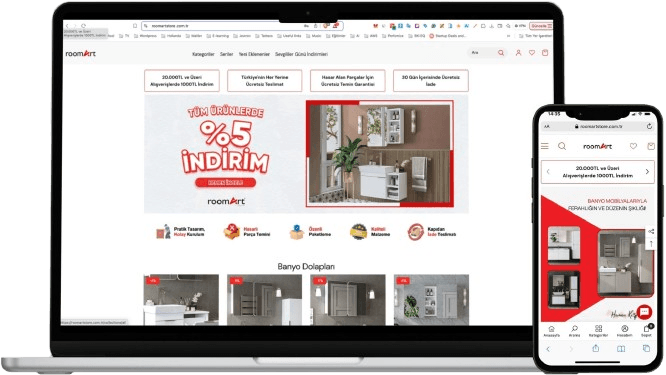Open the Safari tabs overview on the phone
Image resolution: width=666 pixels, height=375 pixels.
(x=646, y=348)
